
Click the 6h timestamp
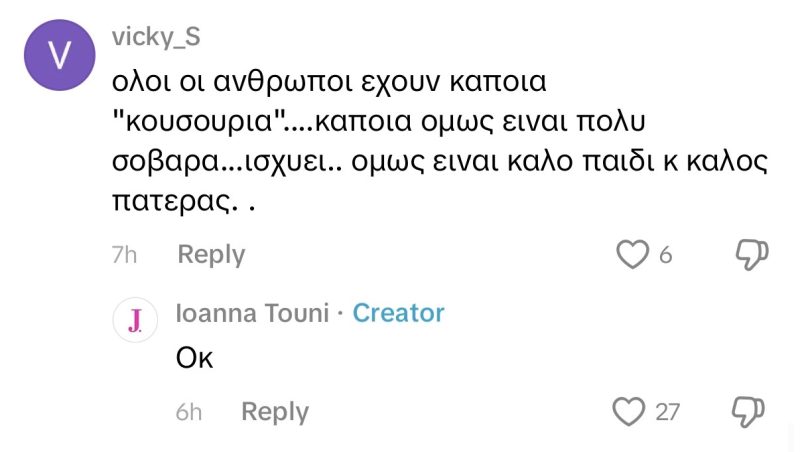[x=188, y=412]
